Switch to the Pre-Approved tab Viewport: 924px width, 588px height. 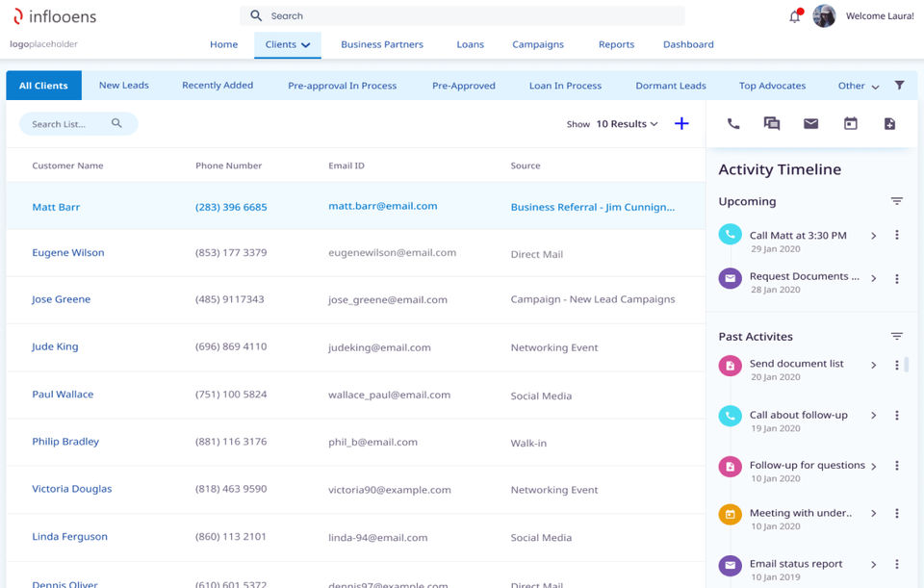(463, 86)
